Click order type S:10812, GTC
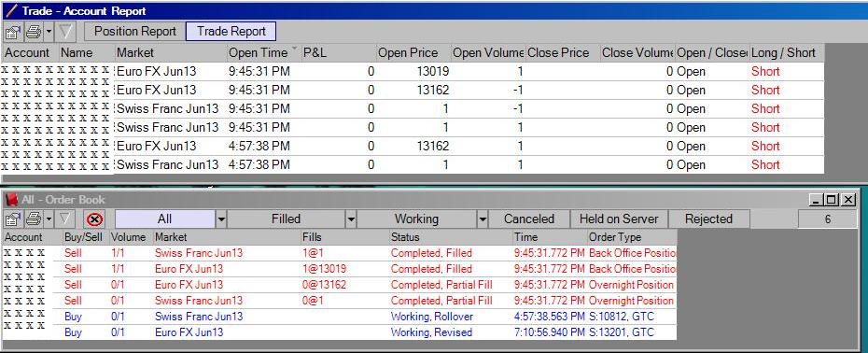 pyautogui.click(x=621, y=317)
